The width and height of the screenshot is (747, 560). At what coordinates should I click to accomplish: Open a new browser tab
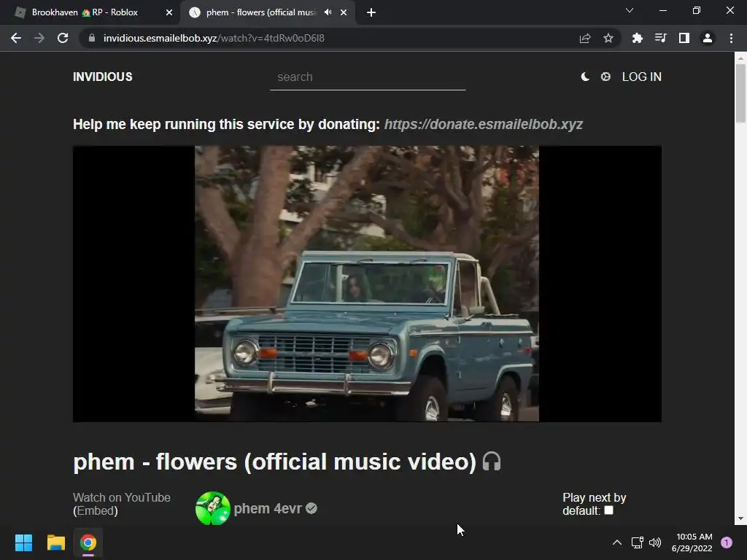[371, 12]
